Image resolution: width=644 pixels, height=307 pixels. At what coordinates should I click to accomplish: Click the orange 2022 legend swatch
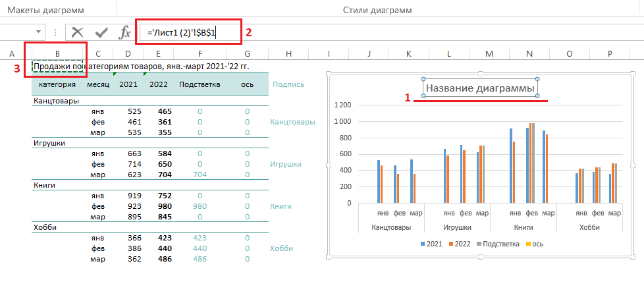tap(452, 244)
